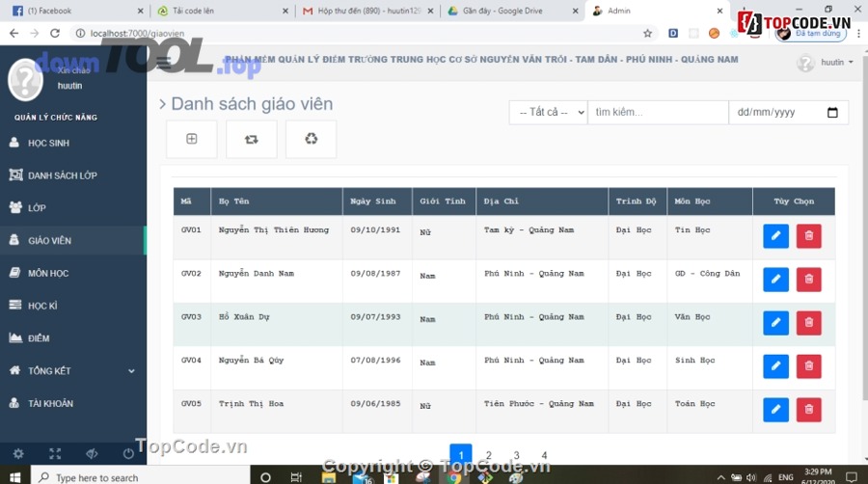Toggle the hamburger sidebar menu icon

point(163,63)
